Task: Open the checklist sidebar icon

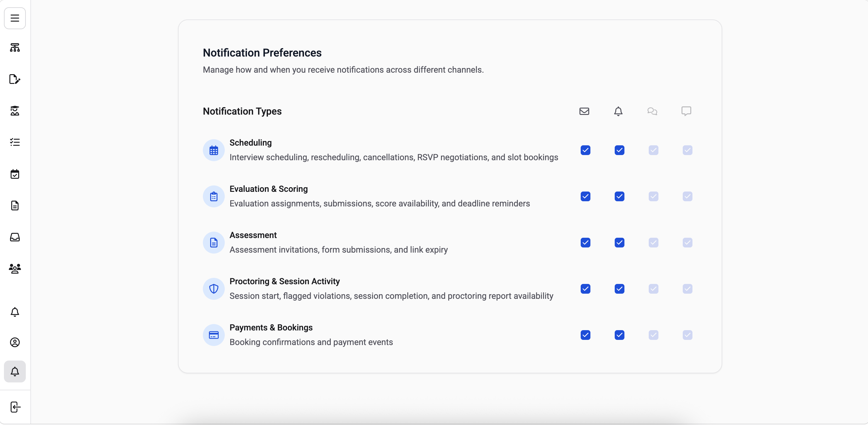Action: coord(15,142)
